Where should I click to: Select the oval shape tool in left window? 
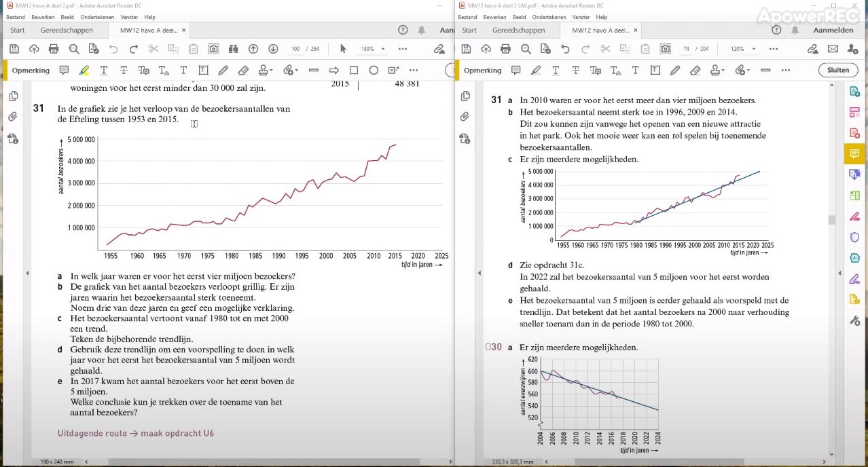click(374, 70)
